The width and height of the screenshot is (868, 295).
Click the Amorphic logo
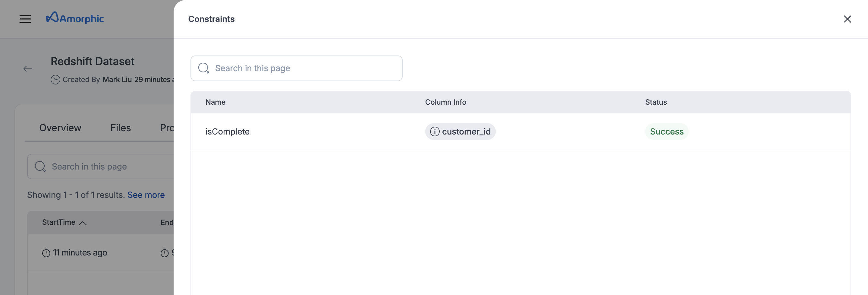(x=75, y=18)
